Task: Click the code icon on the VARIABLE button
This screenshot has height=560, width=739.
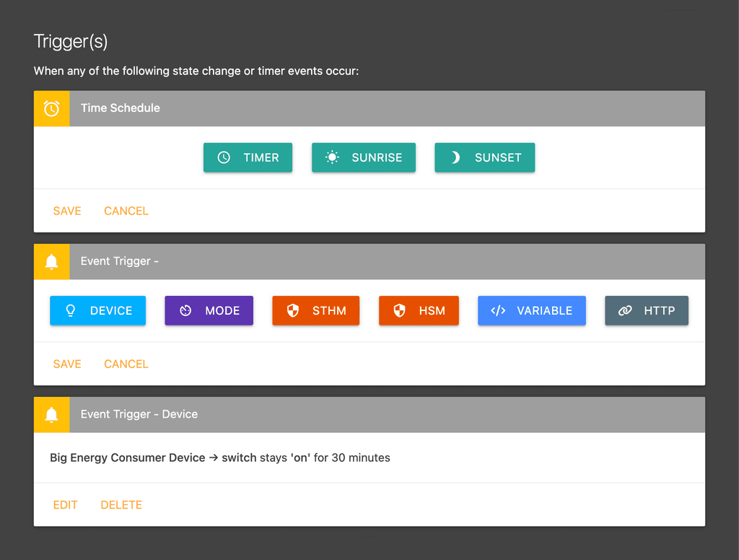Action: click(499, 310)
